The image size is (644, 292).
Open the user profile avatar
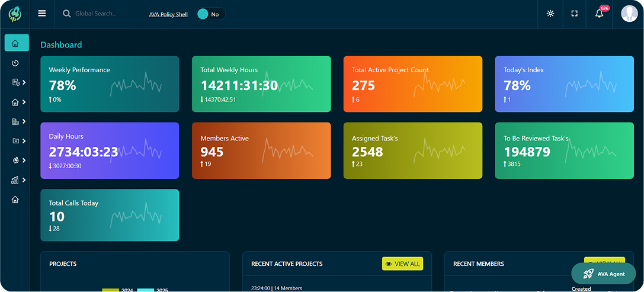click(629, 14)
